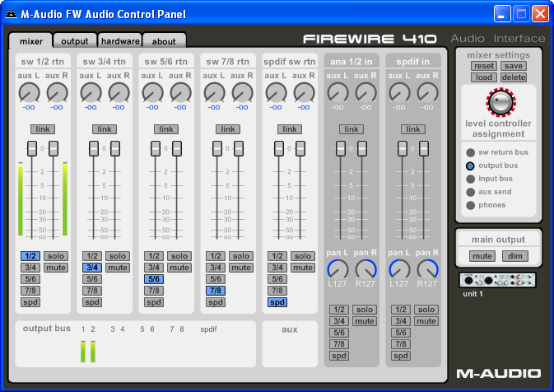Toggle spd routing on spdif sw rtn

tap(277, 302)
